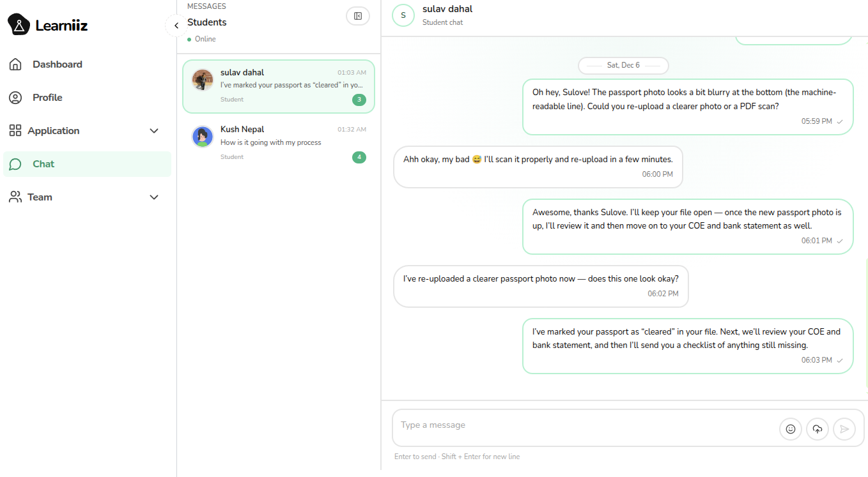Open Kush Nepal's conversation
This screenshot has width=868, height=477.
tap(278, 142)
